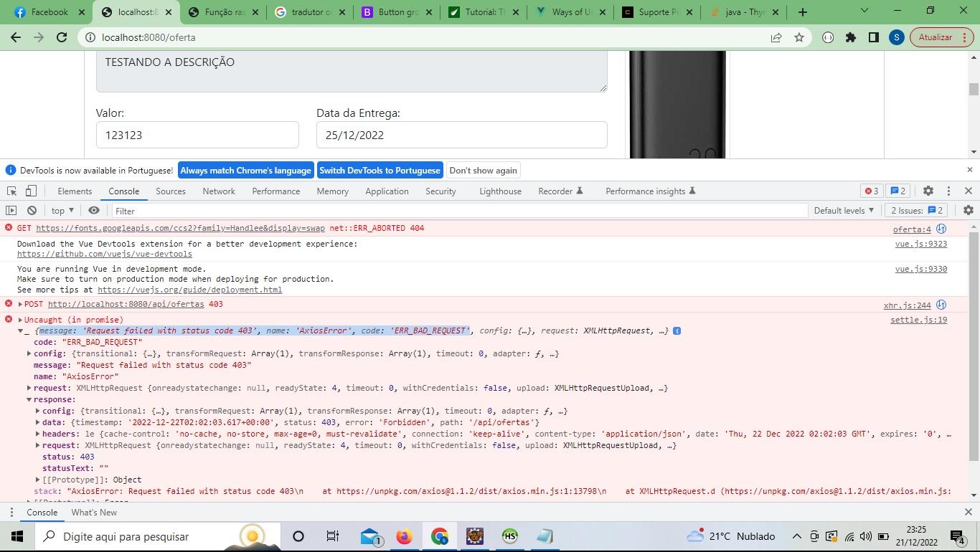
Task: Expand the POST api/ofertas 403 error
Action: tap(20, 304)
